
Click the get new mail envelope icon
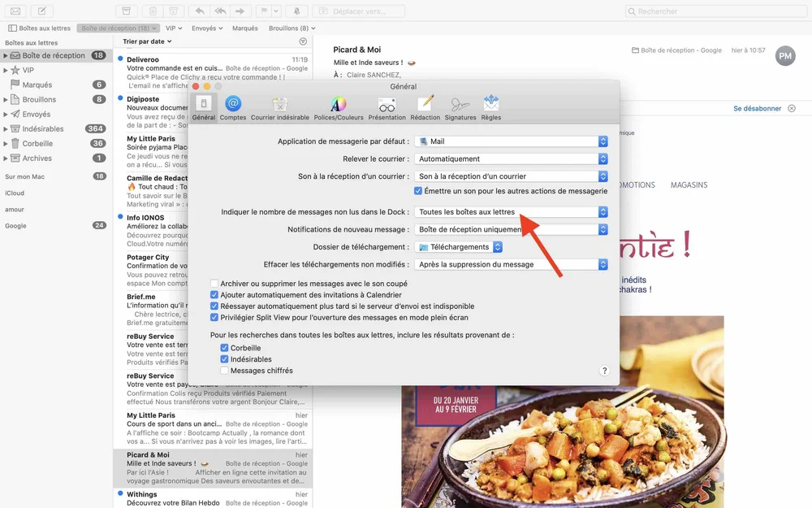(15, 11)
